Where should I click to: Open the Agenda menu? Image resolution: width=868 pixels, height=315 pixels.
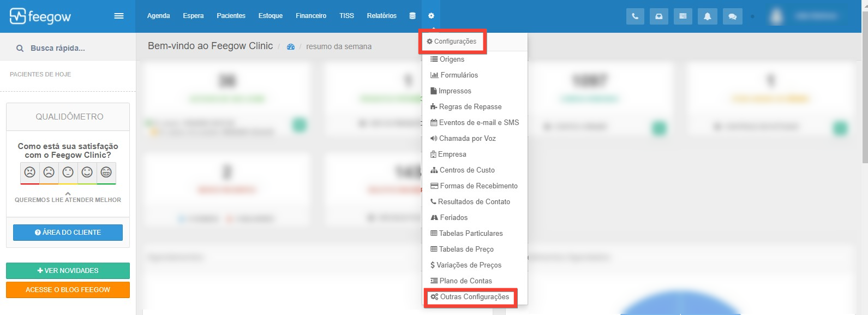tap(159, 16)
